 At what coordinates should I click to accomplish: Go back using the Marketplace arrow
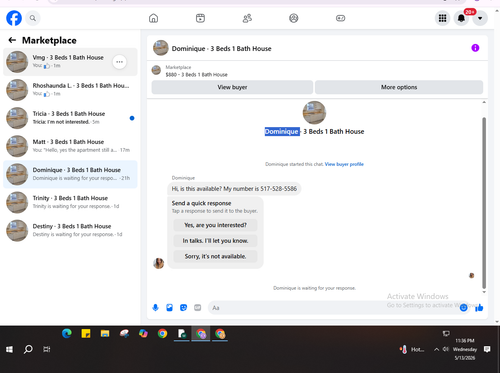coord(12,40)
